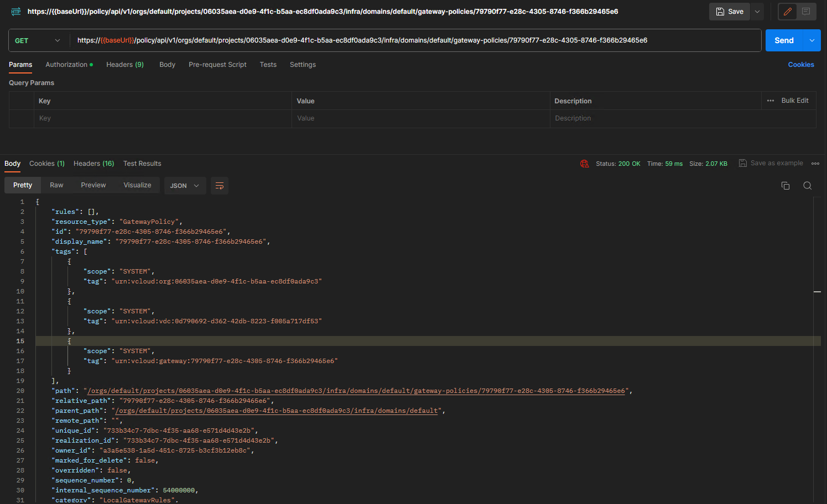Viewport: 827px width, 504px height.
Task: Open the comments icon at top right
Action: tap(806, 12)
